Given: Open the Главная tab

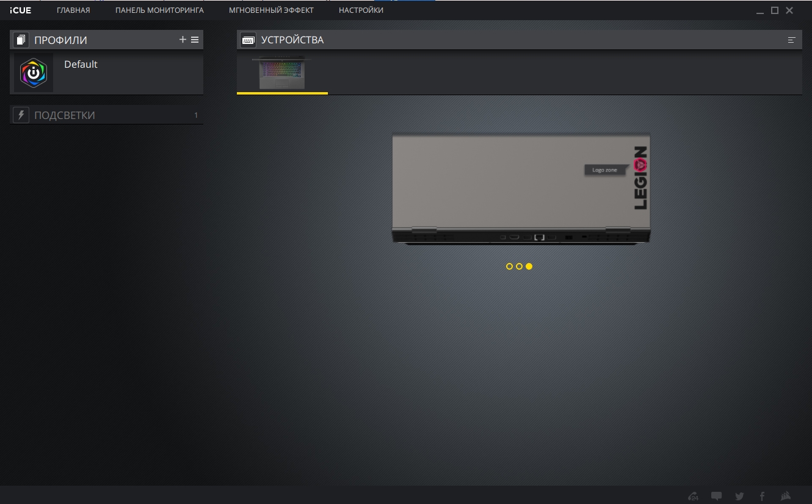Looking at the screenshot, I should click(x=73, y=10).
